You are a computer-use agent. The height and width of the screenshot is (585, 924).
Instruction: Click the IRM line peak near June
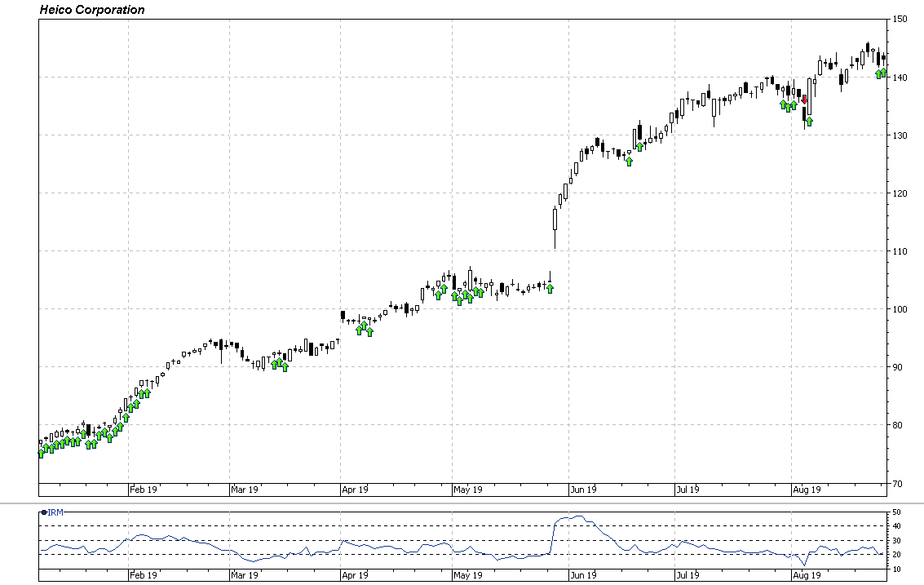click(579, 516)
